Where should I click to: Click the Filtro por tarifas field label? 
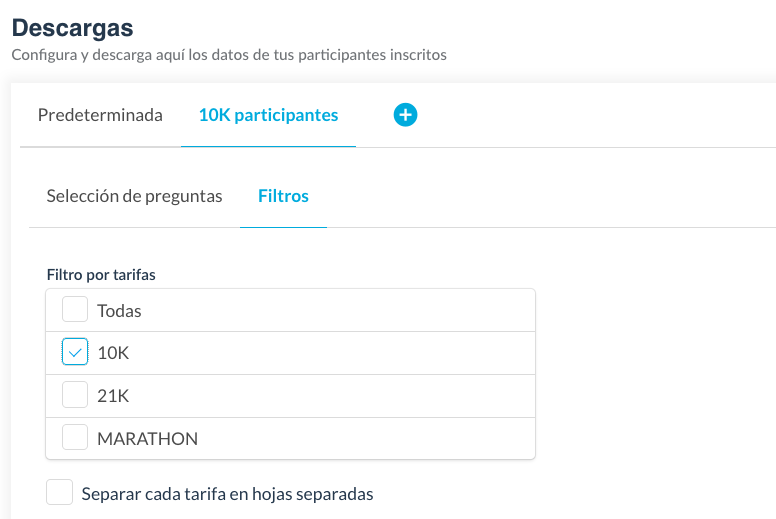point(101,274)
